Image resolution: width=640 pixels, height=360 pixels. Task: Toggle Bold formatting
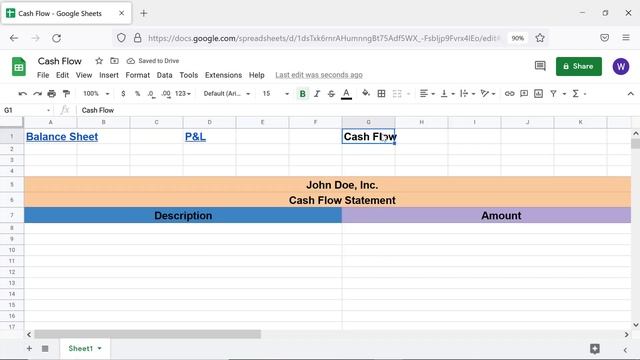302,94
